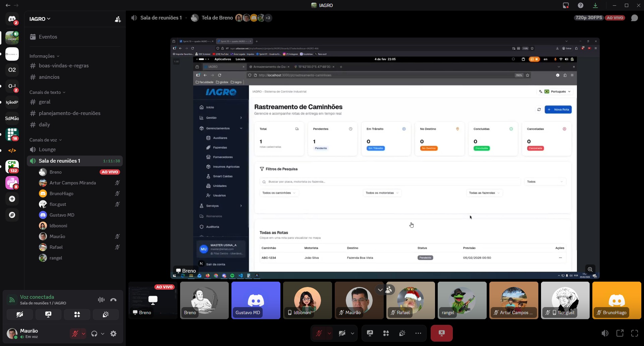Open input device options arrow beside mute

coord(83,334)
